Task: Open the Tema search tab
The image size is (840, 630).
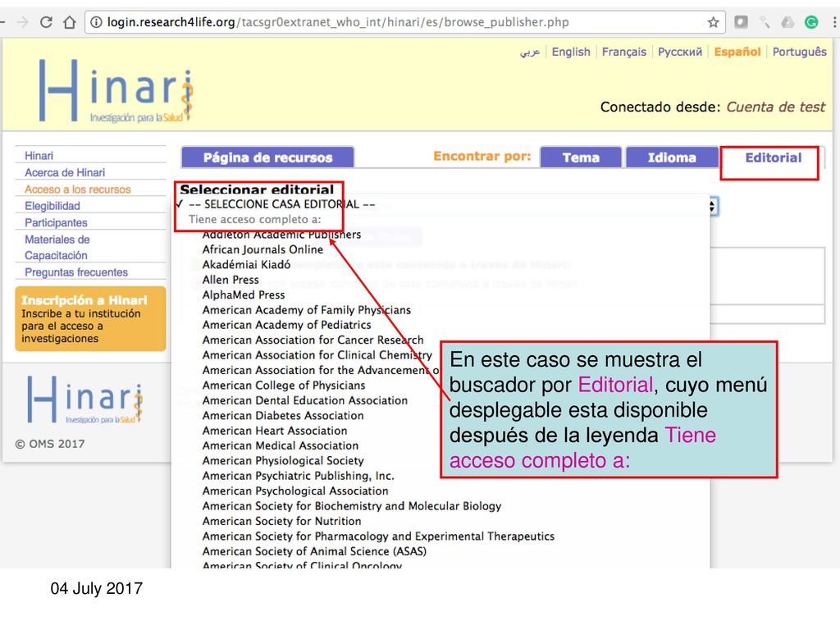Action: (x=581, y=157)
